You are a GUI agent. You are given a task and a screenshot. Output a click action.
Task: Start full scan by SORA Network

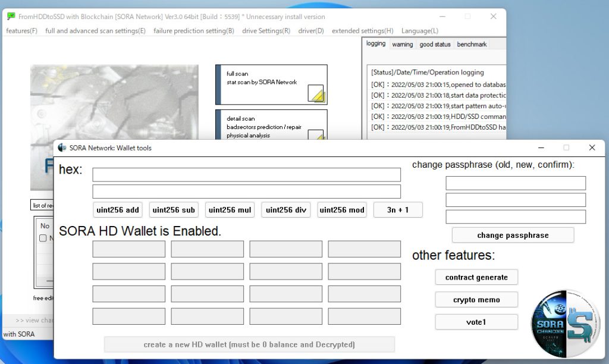tap(271, 84)
